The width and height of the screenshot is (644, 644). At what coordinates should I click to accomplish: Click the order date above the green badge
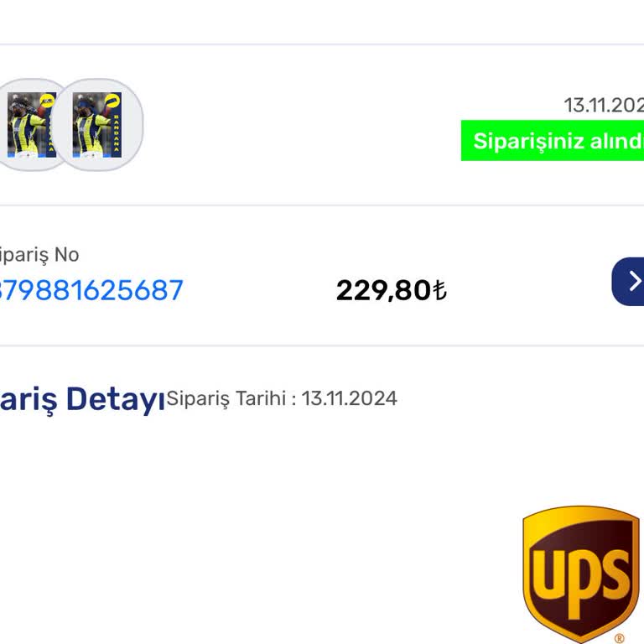(x=604, y=106)
